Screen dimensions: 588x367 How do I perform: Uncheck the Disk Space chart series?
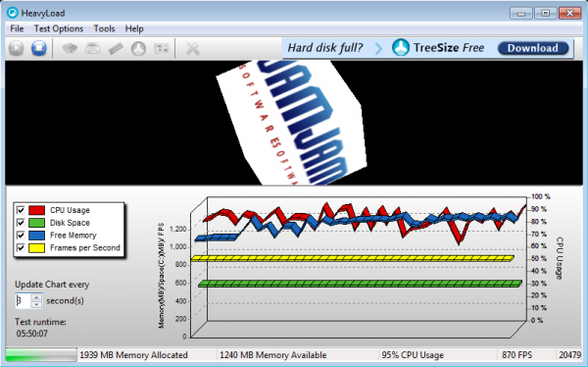click(21, 223)
